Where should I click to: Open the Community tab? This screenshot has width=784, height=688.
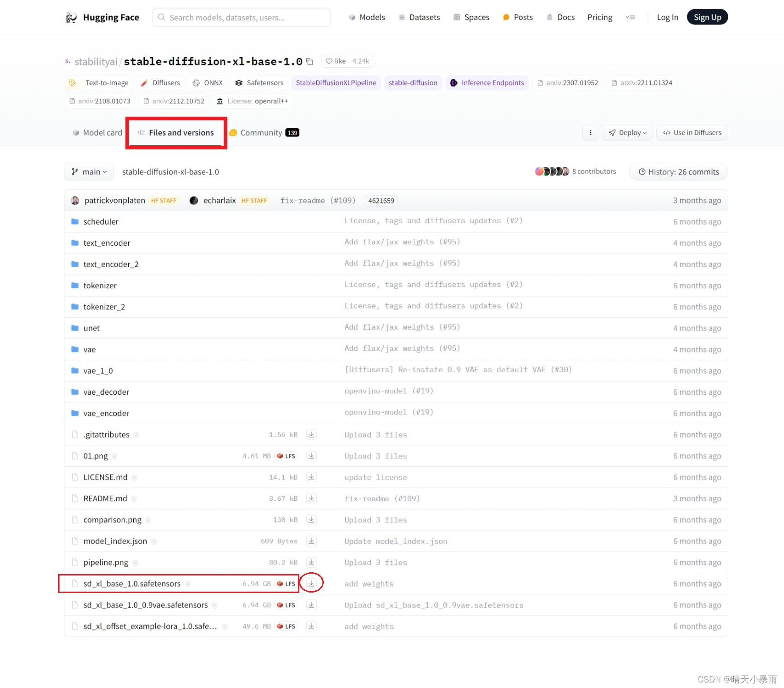(264, 133)
